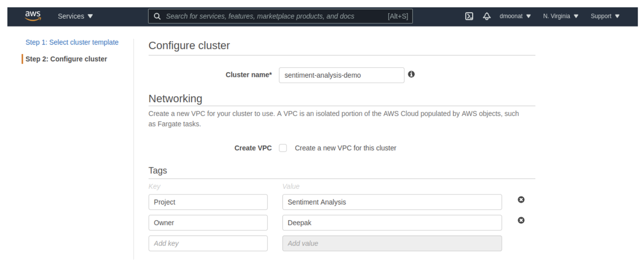Select Step 2: Configure cluster step
The height and width of the screenshot is (278, 644).
(x=66, y=59)
